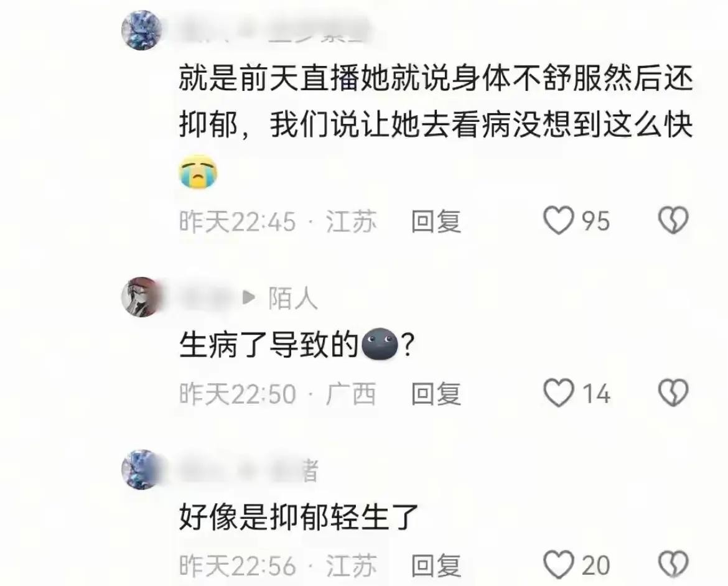
Task: Dislike the 好像是抑郁轻生了 comment
Action: 673,565
